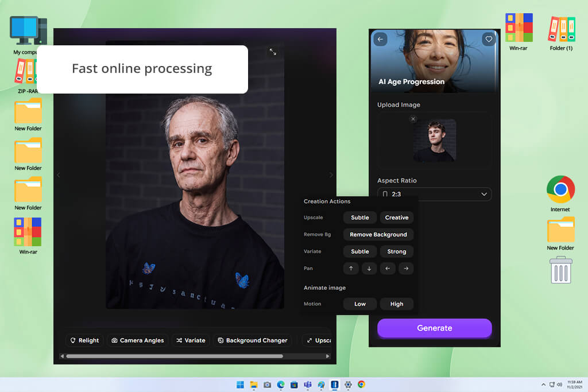Set motion to Low
The height and width of the screenshot is (392, 588).
(359, 304)
